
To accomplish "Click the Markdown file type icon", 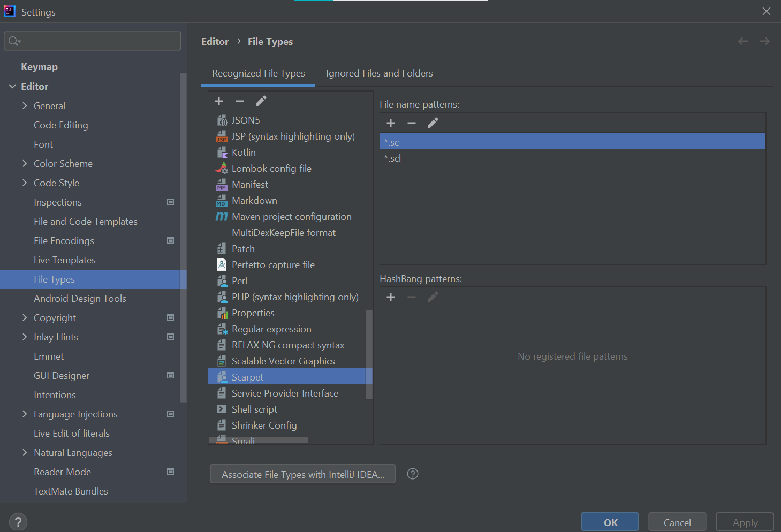I will 222,201.
